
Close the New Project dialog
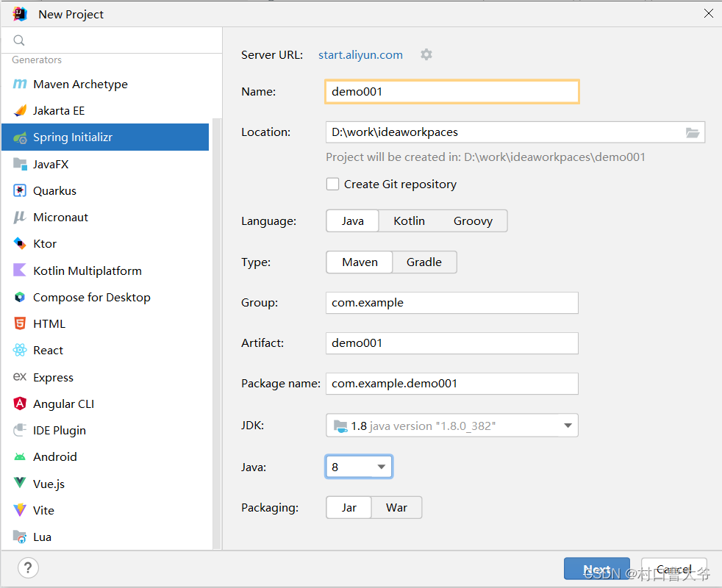pos(709,14)
